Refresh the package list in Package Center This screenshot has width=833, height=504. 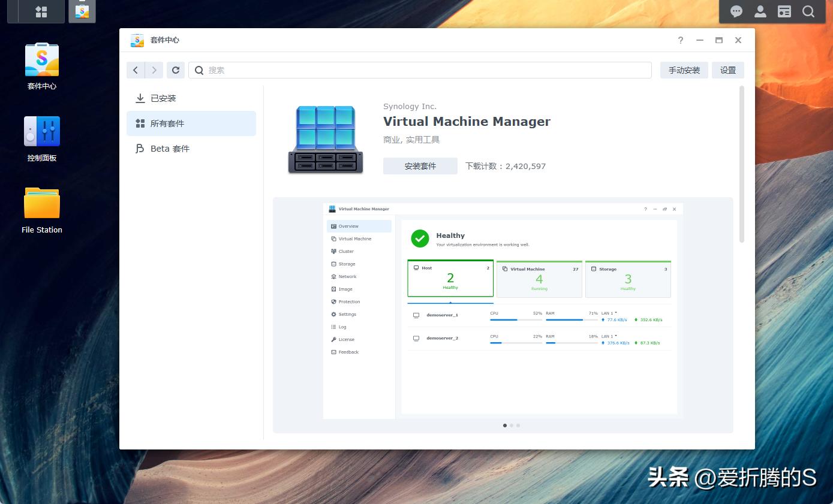click(x=175, y=70)
